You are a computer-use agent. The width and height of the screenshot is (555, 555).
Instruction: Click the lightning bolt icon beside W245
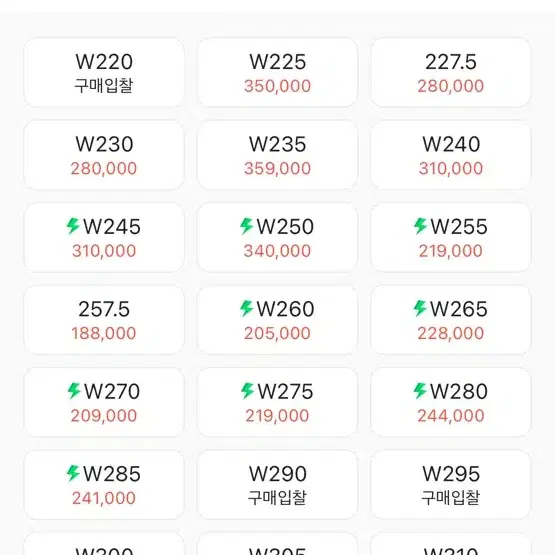(73, 226)
